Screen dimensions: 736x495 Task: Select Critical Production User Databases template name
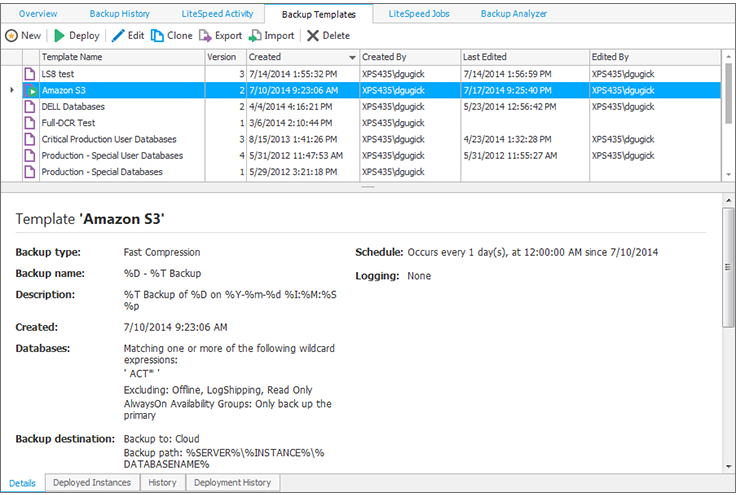pos(109,139)
